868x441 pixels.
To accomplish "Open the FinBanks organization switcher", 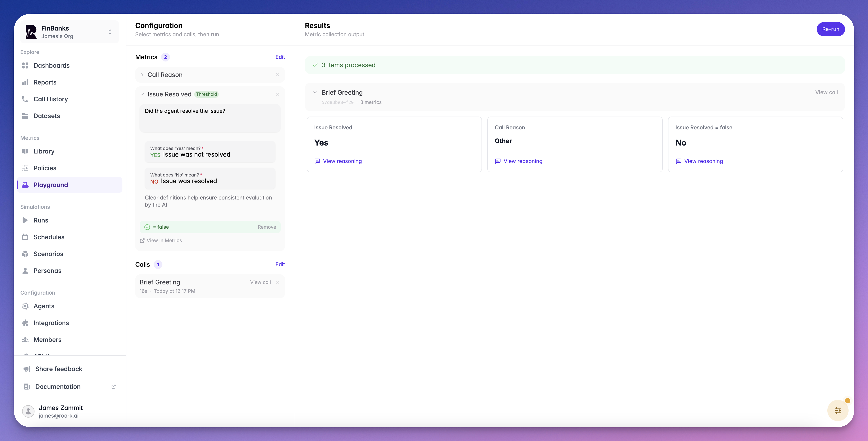I will pos(69,32).
